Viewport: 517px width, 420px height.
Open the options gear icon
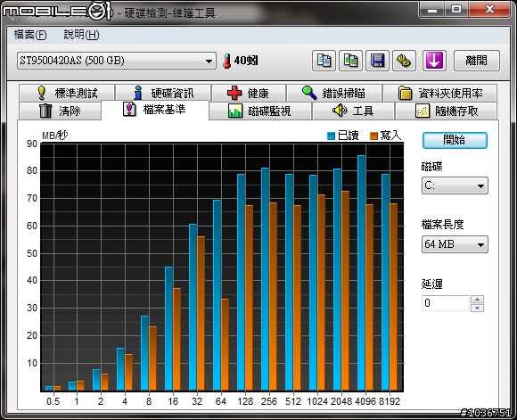click(404, 61)
